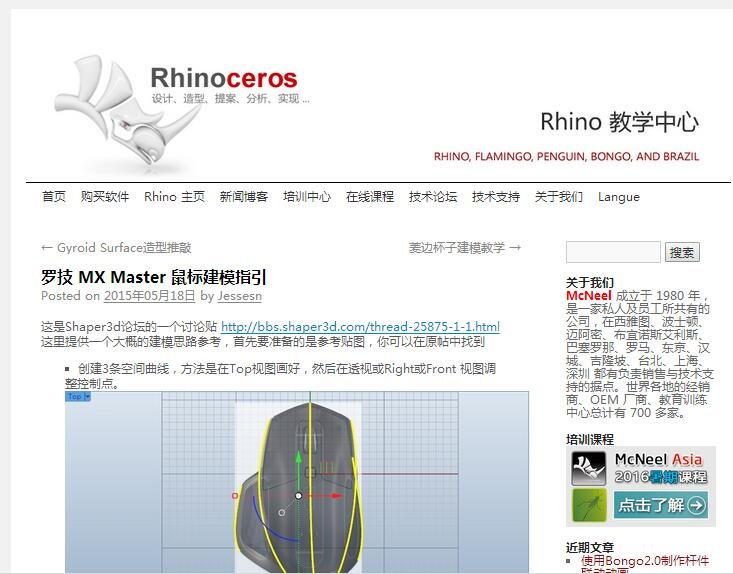
Task: Open the 购买软件 menu item
Action: tap(105, 197)
